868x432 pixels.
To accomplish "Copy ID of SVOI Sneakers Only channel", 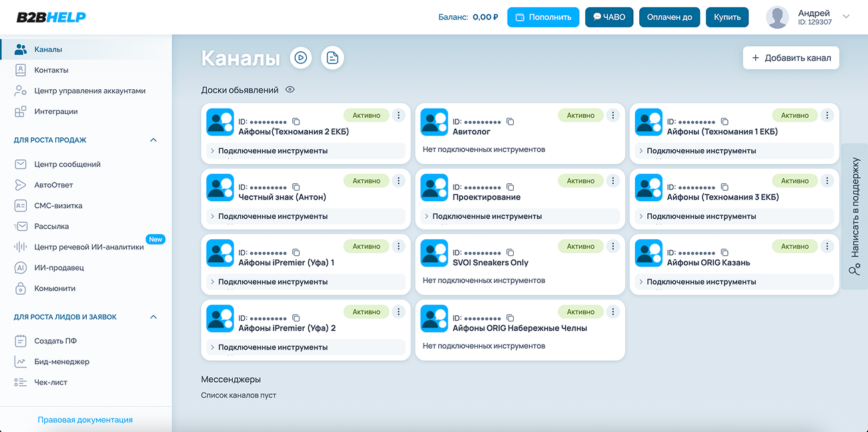I will (510, 253).
